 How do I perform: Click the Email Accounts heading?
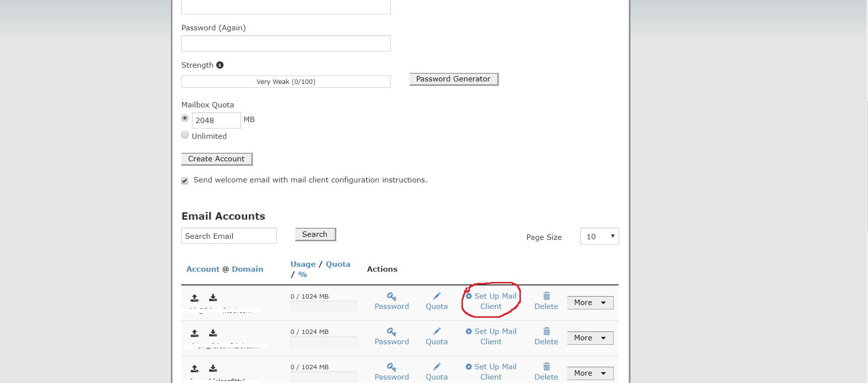coord(223,216)
